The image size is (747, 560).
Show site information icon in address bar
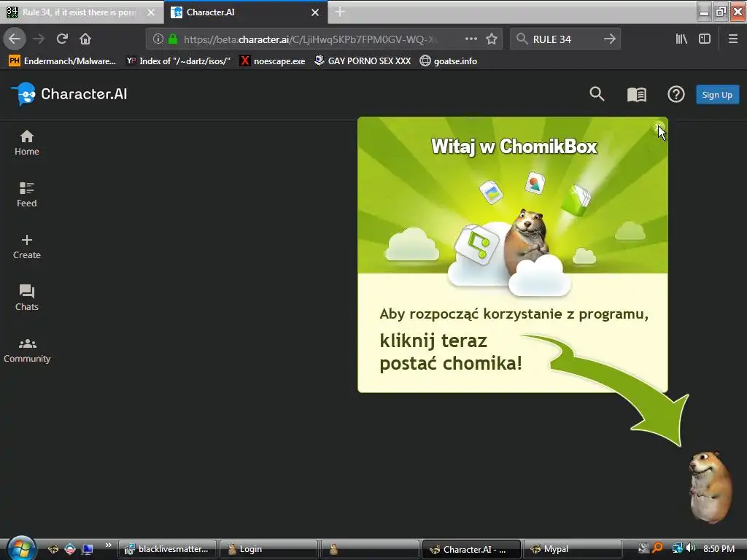click(x=158, y=39)
